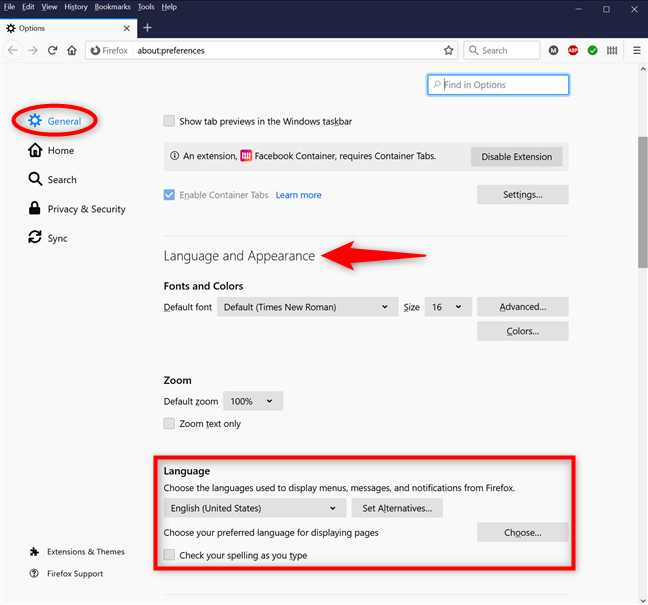The height and width of the screenshot is (605, 648).
Task: Open the Learn more link
Action: coord(298,195)
